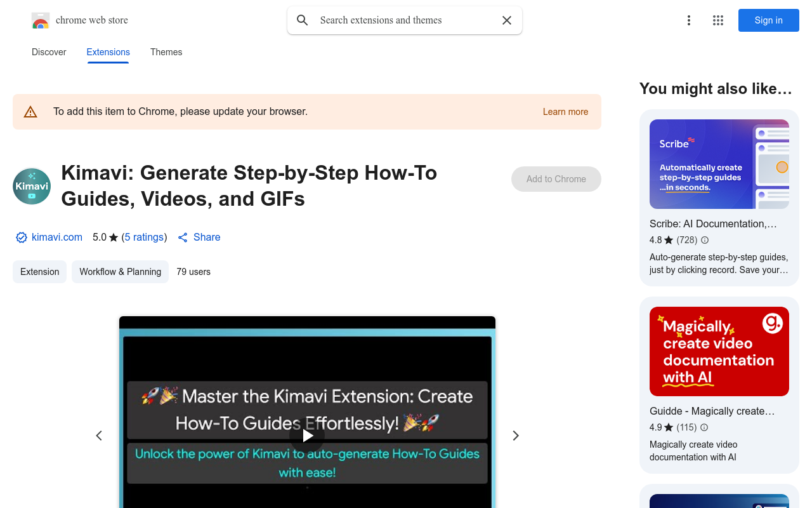This screenshot has height=508, width=812.
Task: Play the Kimavi intro video
Action: (x=307, y=436)
